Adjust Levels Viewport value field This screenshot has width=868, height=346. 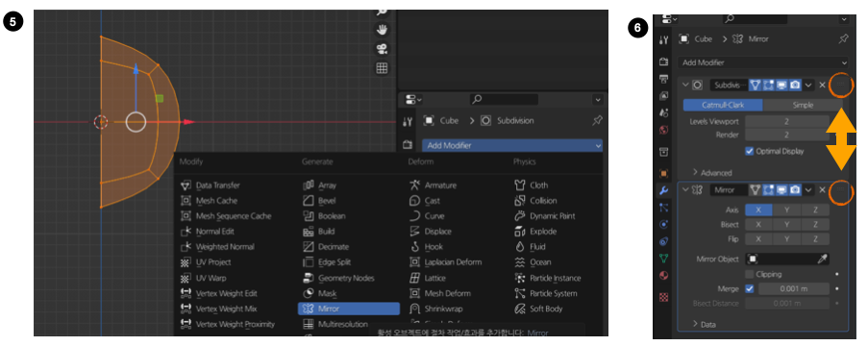(x=786, y=121)
